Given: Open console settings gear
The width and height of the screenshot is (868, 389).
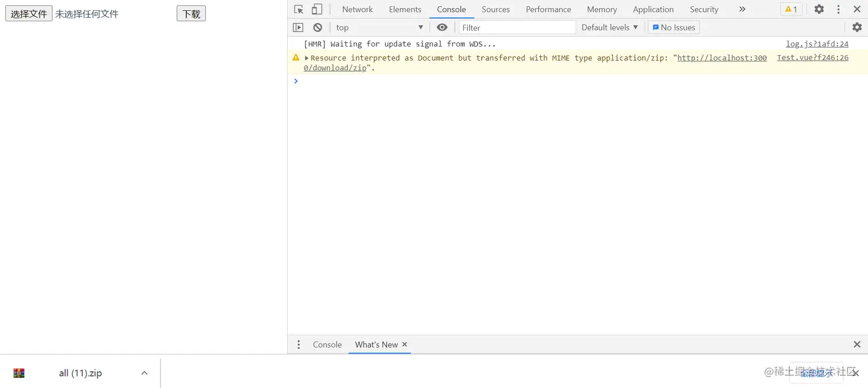Looking at the screenshot, I should pos(857,28).
